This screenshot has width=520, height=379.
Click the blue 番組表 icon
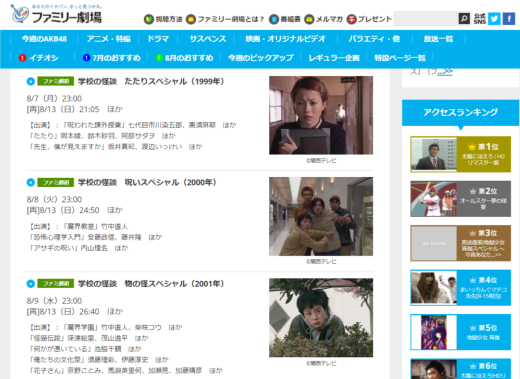click(274, 19)
